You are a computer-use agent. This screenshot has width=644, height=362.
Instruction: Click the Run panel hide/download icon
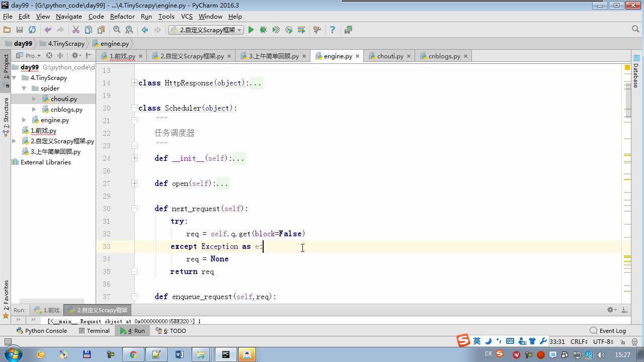(x=624, y=310)
